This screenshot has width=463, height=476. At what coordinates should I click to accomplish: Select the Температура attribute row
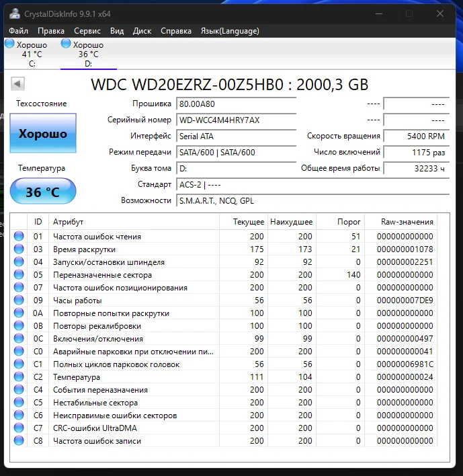tap(224, 376)
